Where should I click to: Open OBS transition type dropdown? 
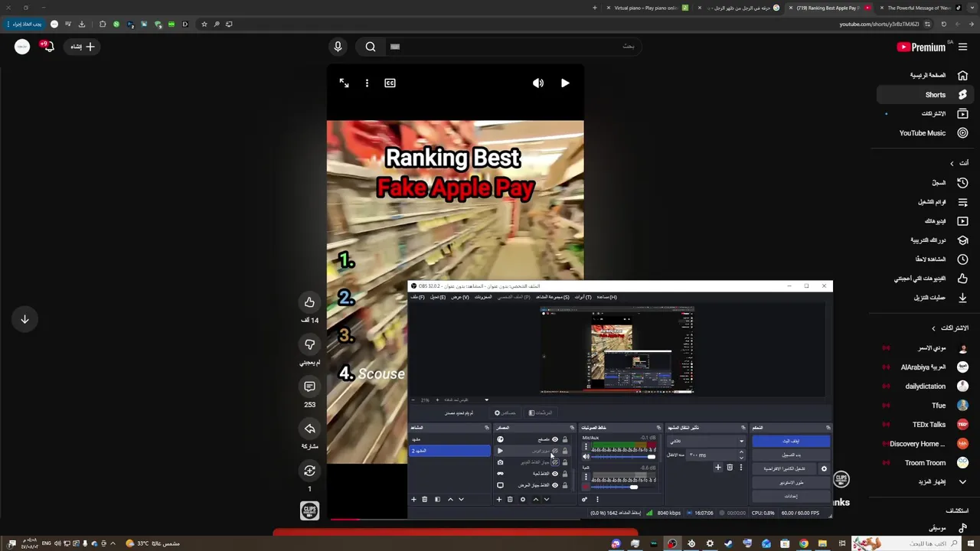tap(706, 442)
